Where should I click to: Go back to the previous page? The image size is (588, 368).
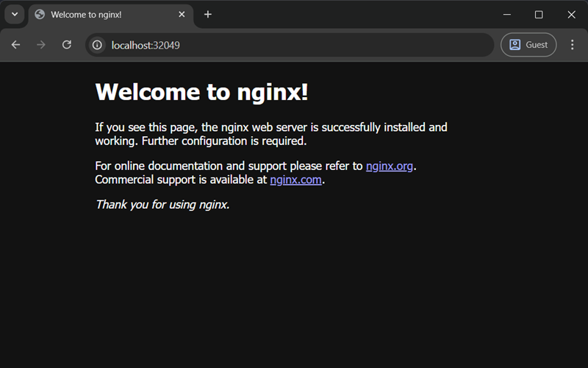[15, 45]
